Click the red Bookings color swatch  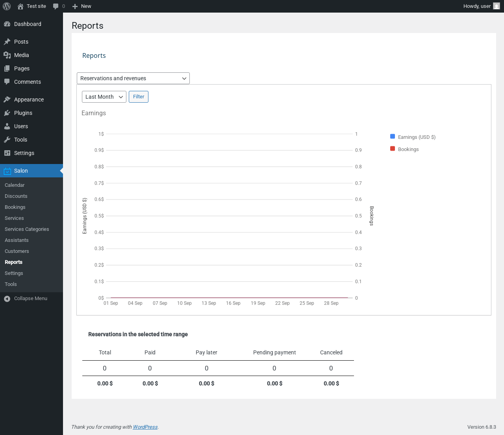[x=393, y=149]
